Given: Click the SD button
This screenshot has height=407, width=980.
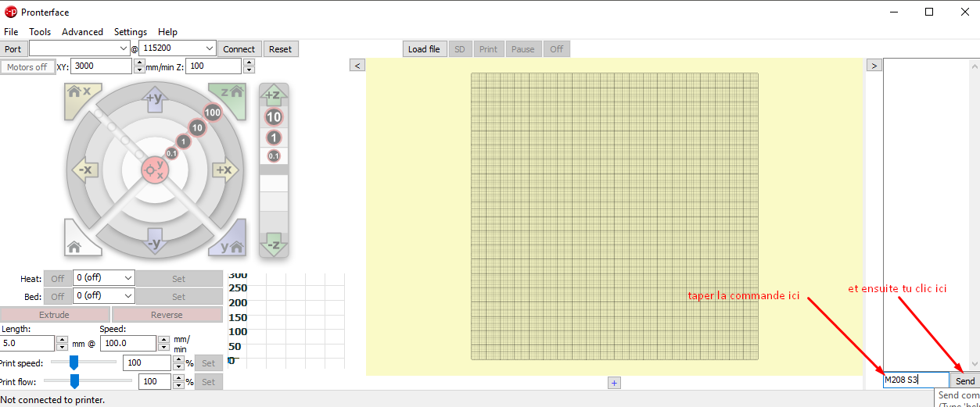Looking at the screenshot, I should (460, 48).
